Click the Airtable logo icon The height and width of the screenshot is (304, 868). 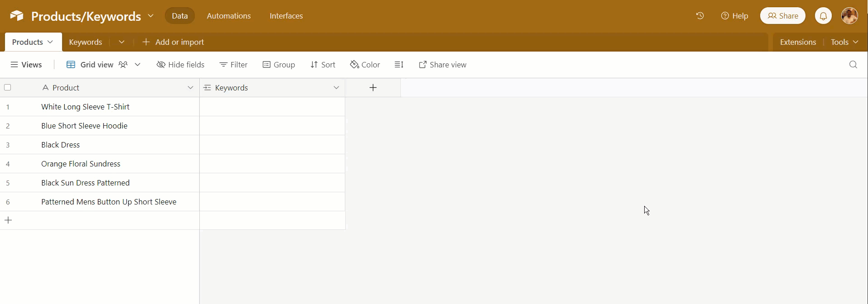17,16
